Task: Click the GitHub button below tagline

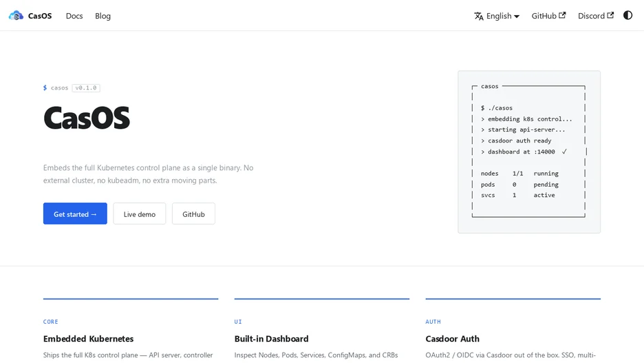Action: [x=193, y=214]
